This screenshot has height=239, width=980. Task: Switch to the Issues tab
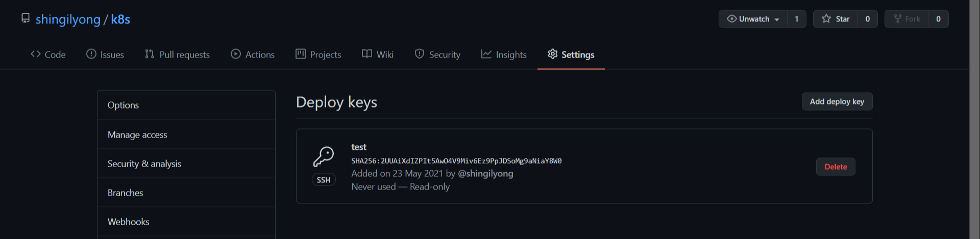point(105,55)
